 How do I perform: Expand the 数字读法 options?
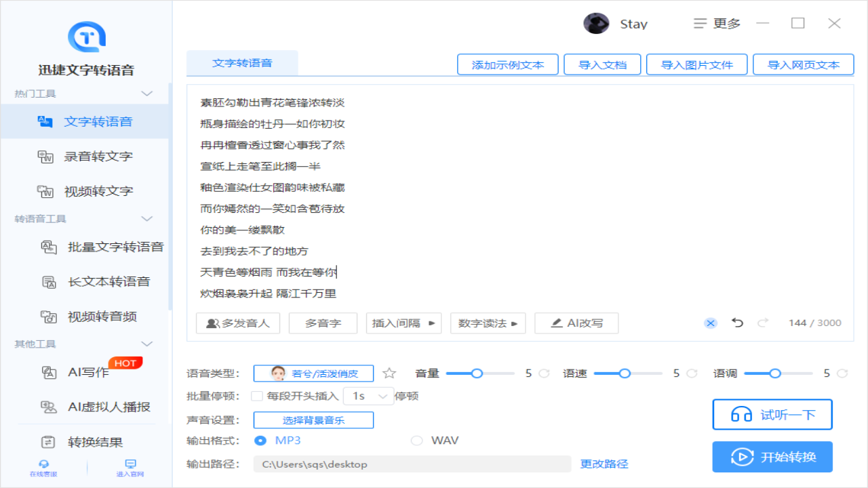tap(486, 323)
